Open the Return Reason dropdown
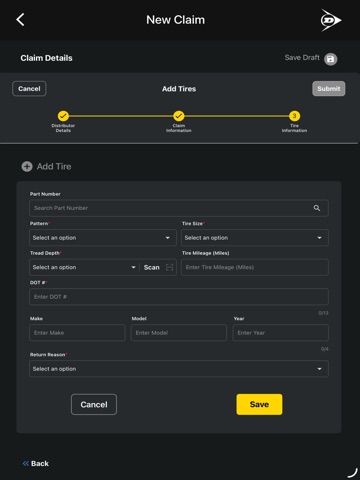 click(179, 369)
